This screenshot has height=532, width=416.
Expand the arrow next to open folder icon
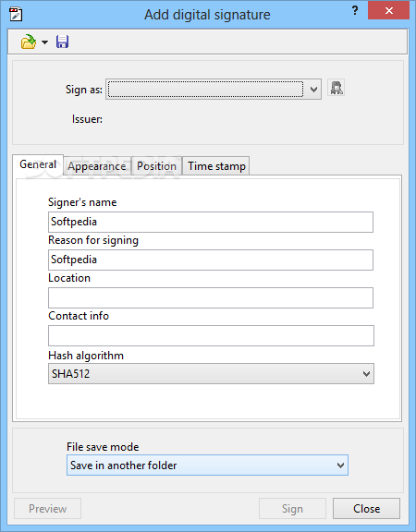click(44, 42)
